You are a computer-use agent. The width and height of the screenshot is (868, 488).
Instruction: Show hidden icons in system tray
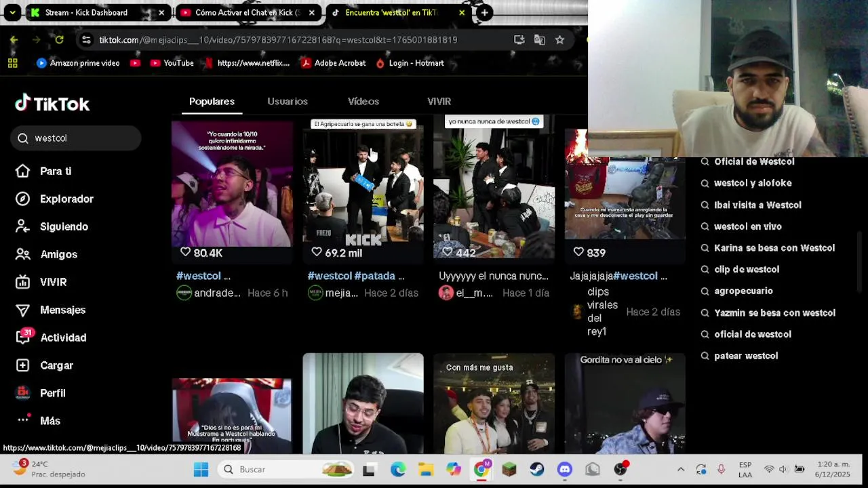(x=681, y=469)
